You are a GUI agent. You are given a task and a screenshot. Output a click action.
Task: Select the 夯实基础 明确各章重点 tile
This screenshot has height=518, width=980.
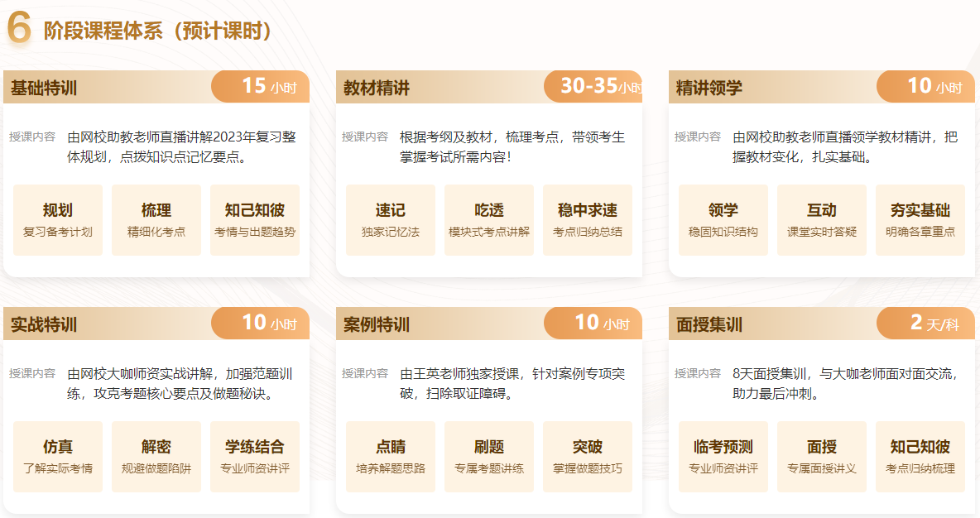[x=920, y=220]
